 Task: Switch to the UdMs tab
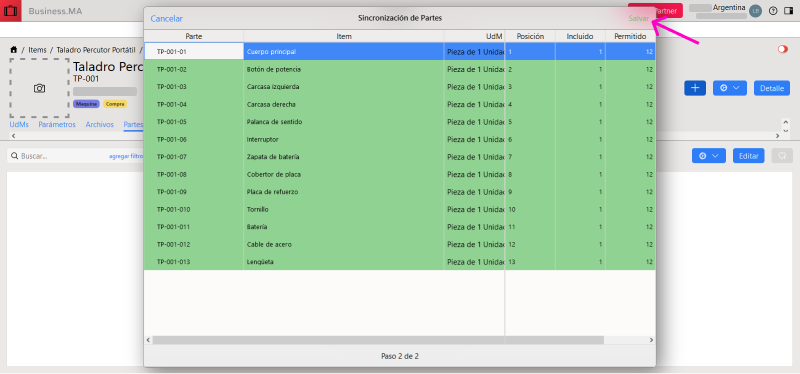point(19,124)
